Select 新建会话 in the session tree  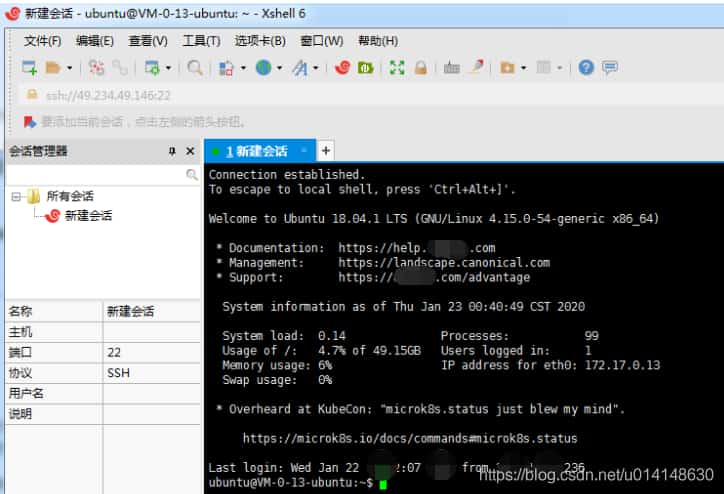coord(88,215)
